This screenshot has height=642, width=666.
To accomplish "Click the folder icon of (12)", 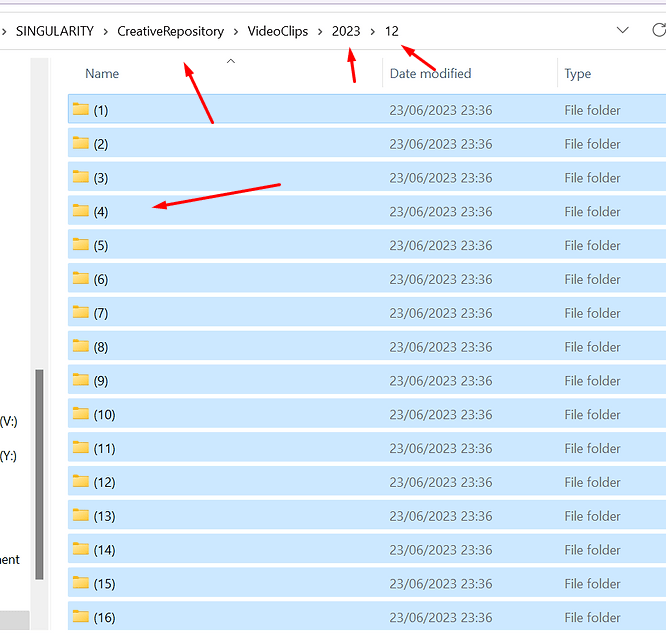I will [80, 481].
